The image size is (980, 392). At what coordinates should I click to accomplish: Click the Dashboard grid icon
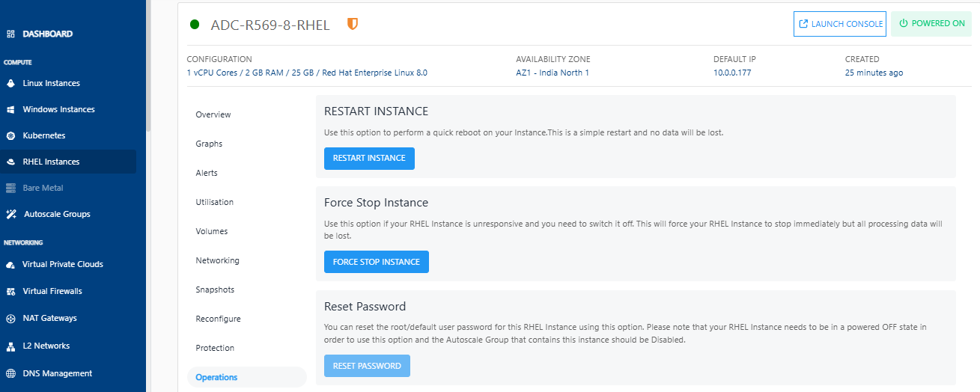10,34
